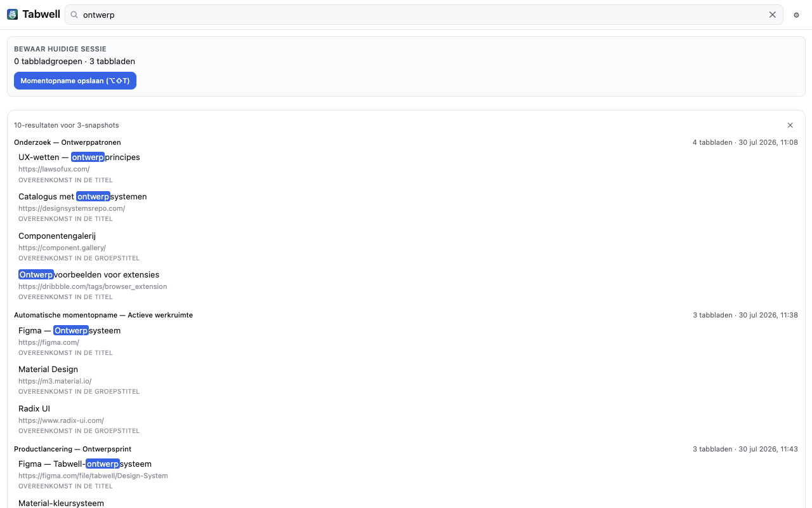Open the Componentengalerij result
The image size is (812, 508).
tap(57, 236)
